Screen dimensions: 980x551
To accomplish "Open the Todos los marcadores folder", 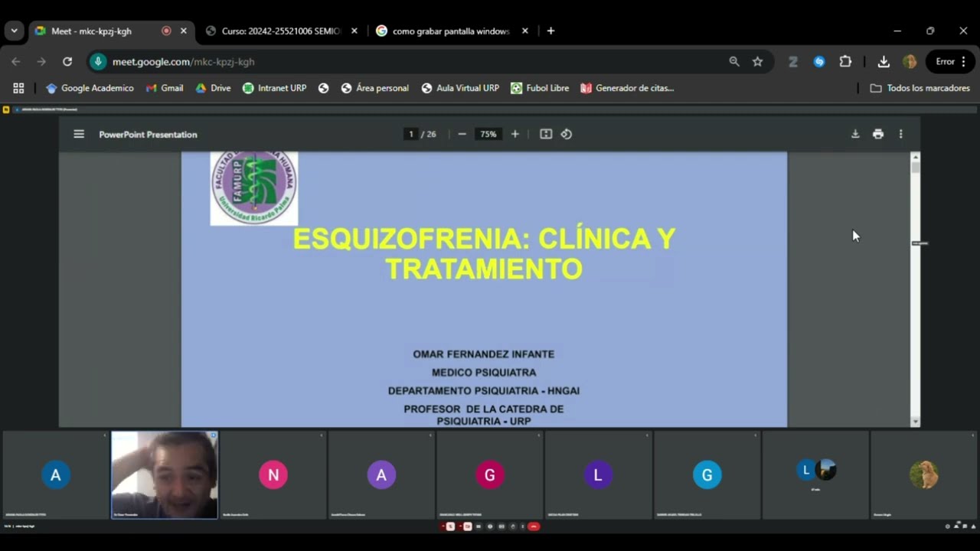I will [920, 88].
